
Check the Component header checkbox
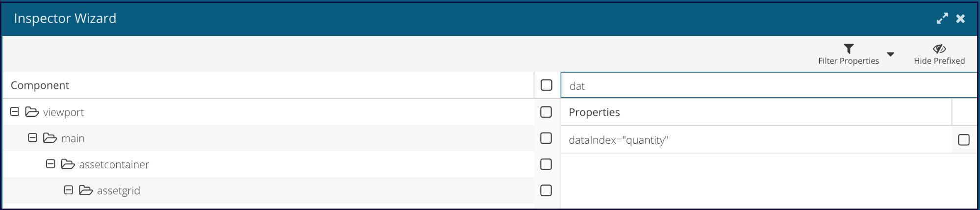point(546,85)
